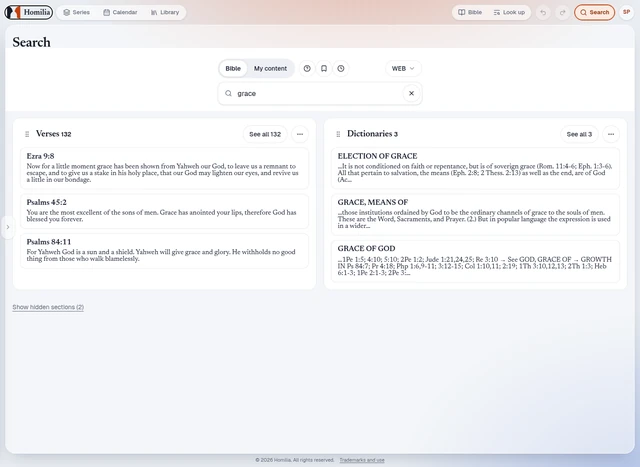Open the Trademarks and use link

(x=362, y=460)
